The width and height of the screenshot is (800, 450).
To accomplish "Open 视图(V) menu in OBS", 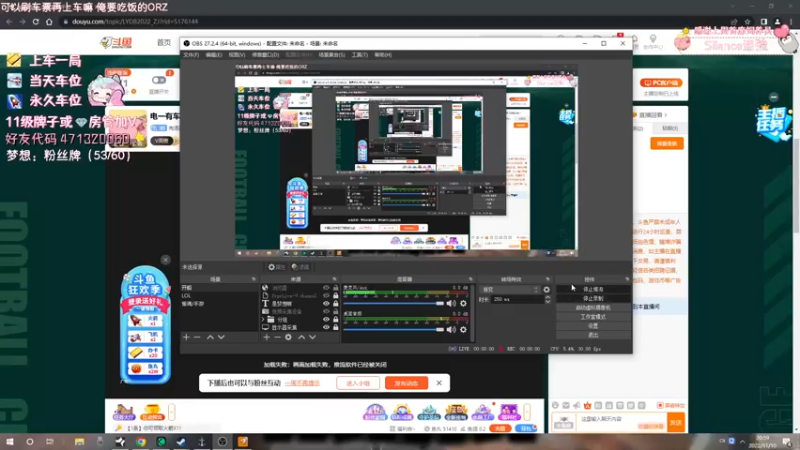I will 237,55.
